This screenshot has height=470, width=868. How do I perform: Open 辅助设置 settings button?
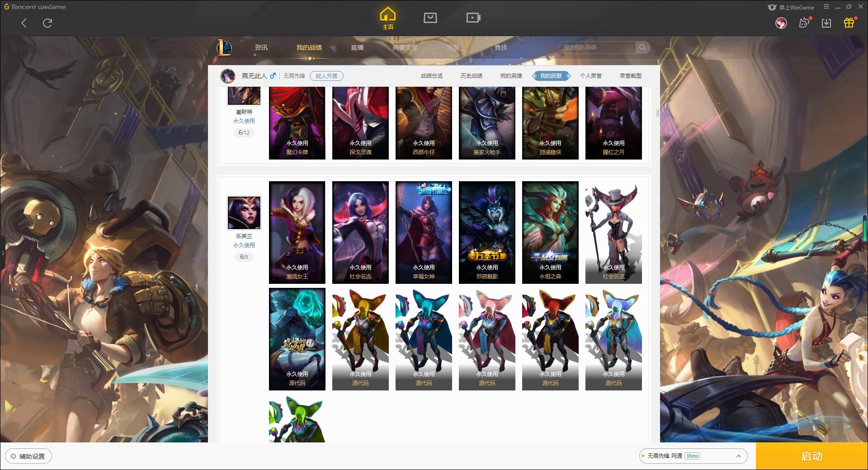(x=28, y=456)
